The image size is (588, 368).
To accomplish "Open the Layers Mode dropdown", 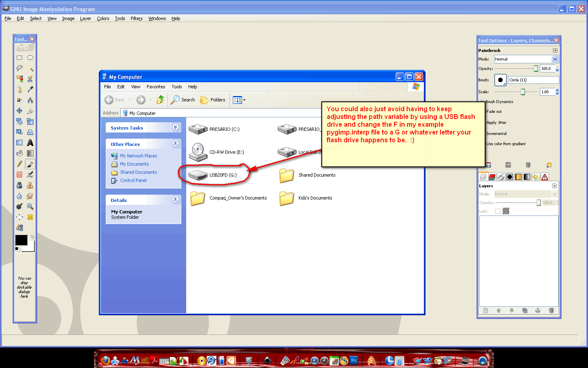I will 526,194.
